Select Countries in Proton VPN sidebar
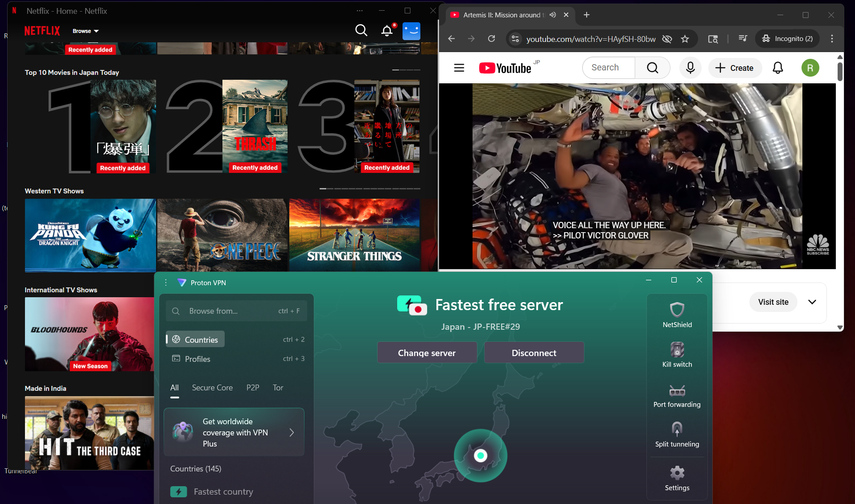Viewport: 855px width, 504px height. pos(195,340)
